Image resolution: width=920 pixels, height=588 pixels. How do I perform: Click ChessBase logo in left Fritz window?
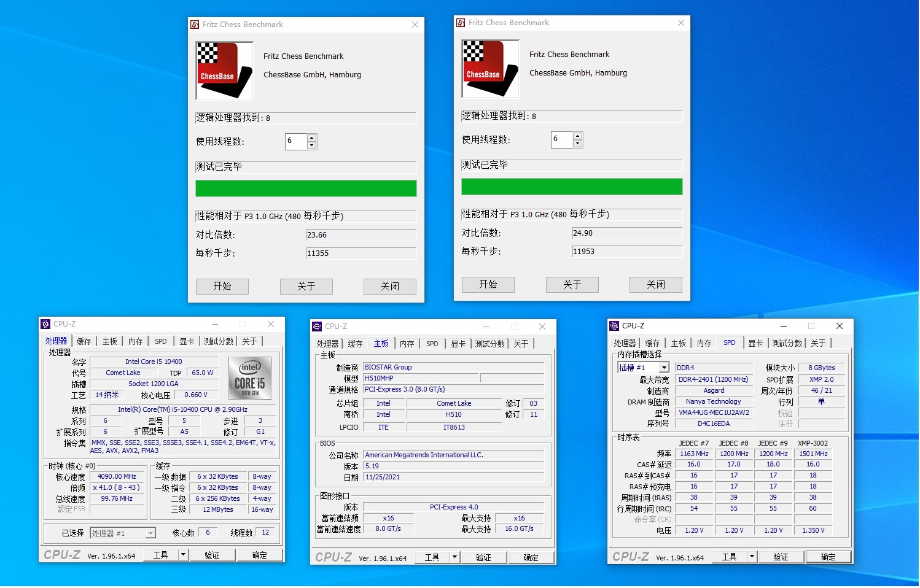click(x=224, y=71)
